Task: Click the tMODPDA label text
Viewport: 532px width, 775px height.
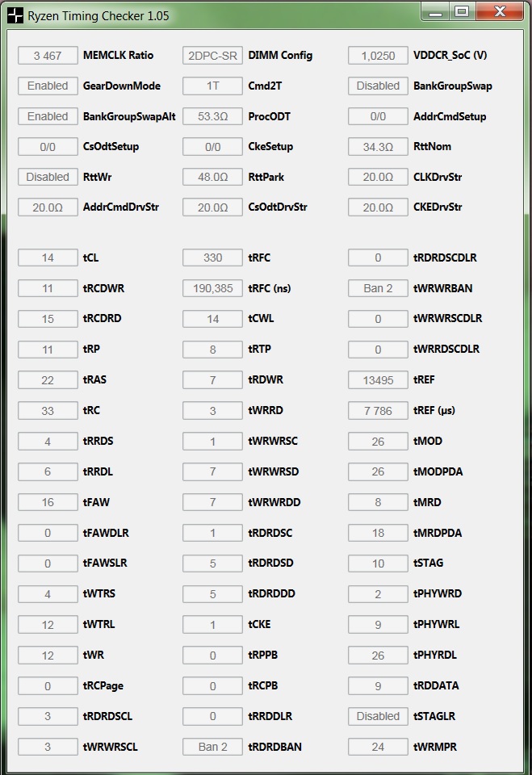Action: coord(438,472)
